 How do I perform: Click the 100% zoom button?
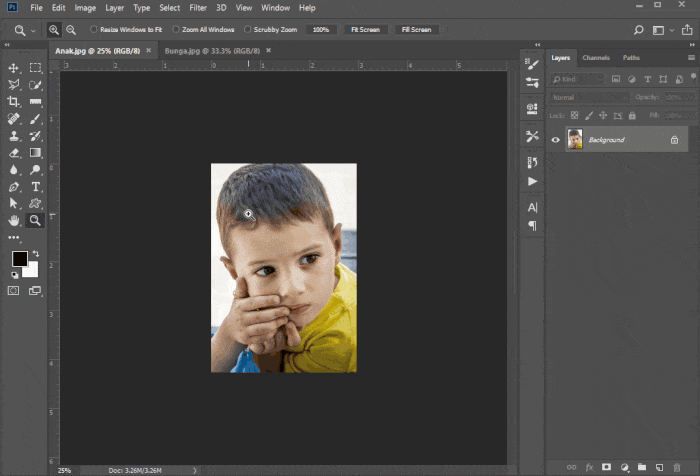click(321, 30)
